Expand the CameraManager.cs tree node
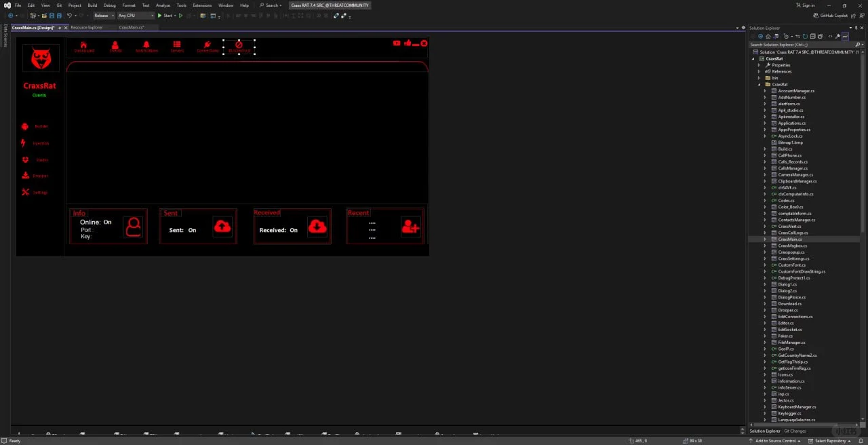The image size is (868, 445). pyautogui.click(x=765, y=175)
